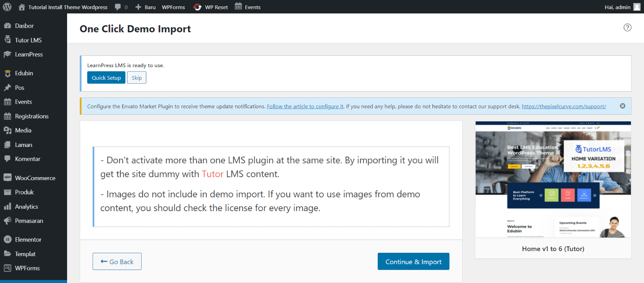Screen dimensions: 644x283
Task: Dismiss the Envato Market notice
Action: point(623,106)
